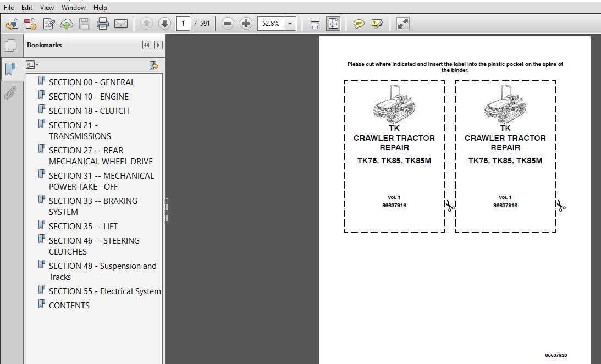Viewport: 601px width, 364px height.
Task: Click the Edit/Sign document icon
Action: click(x=49, y=24)
